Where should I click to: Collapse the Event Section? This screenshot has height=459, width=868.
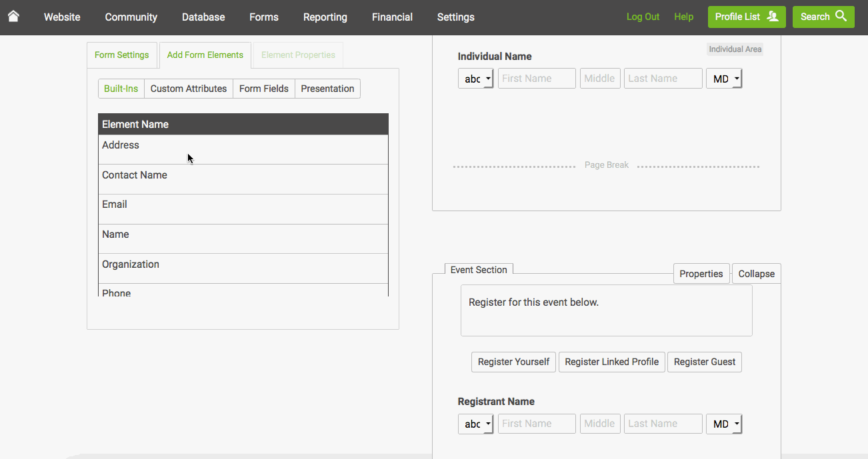[x=756, y=273]
